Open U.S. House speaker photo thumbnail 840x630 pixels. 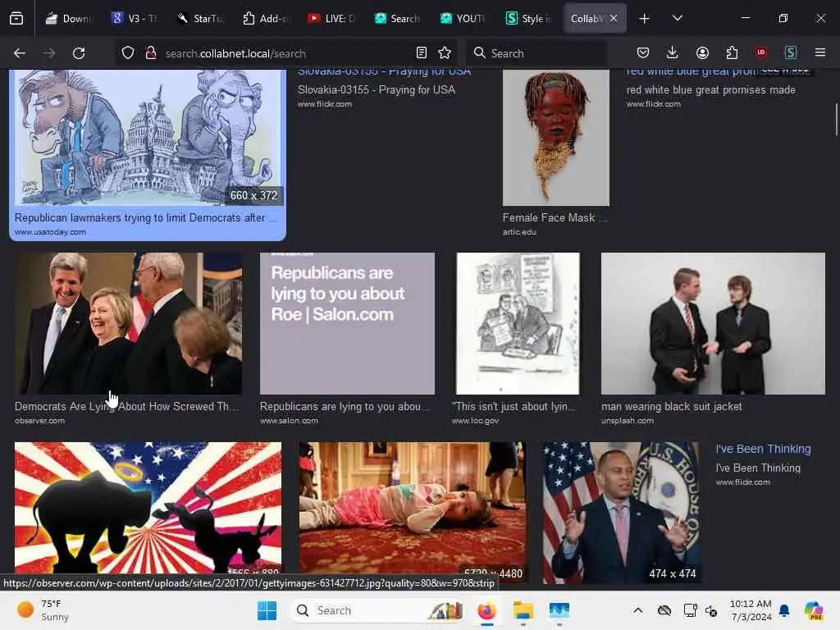pyautogui.click(x=620, y=513)
